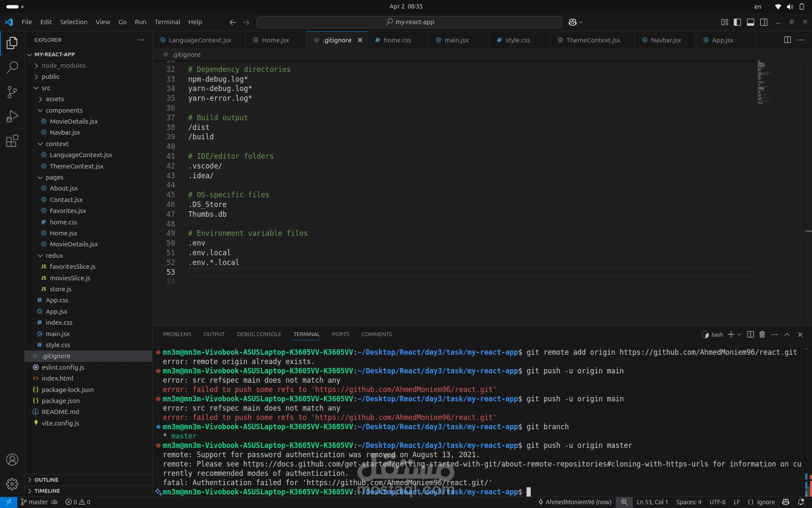The height and width of the screenshot is (508, 812).
Task: Expand the public folder
Action: [x=88, y=77]
